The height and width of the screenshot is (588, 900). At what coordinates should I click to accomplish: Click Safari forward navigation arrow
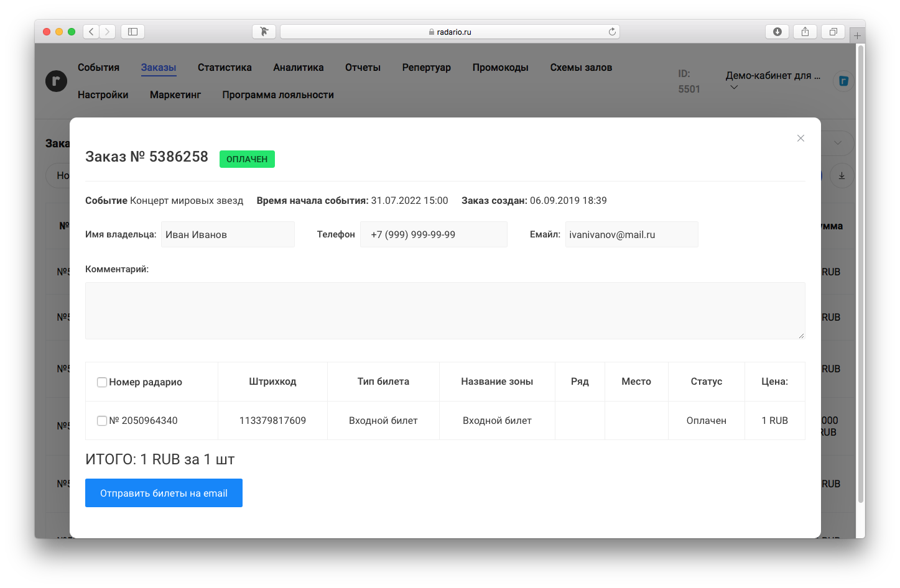click(x=107, y=32)
